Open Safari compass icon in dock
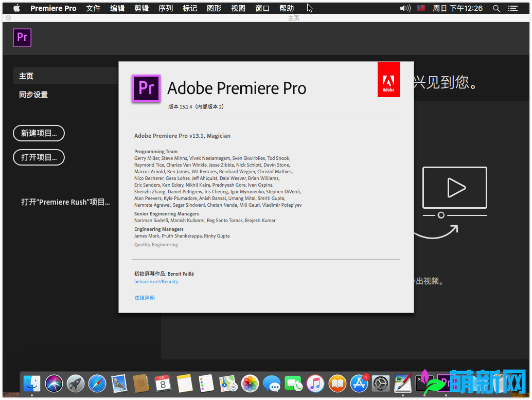This screenshot has height=400, width=532. tap(97, 384)
